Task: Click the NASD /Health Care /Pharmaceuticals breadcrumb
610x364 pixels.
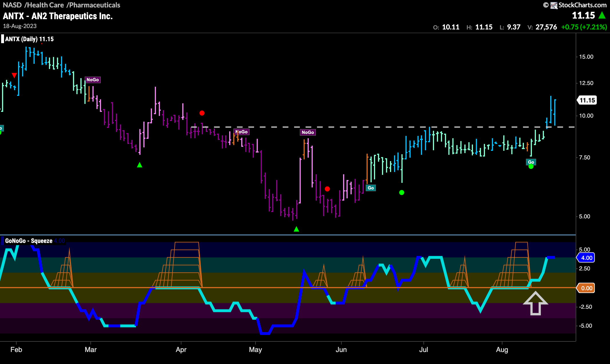Action: point(62,5)
